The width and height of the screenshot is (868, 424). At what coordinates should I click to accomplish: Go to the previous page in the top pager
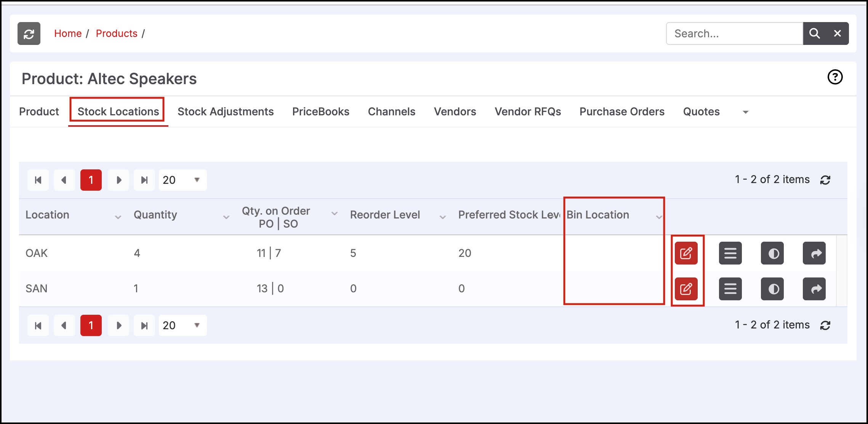click(x=64, y=180)
